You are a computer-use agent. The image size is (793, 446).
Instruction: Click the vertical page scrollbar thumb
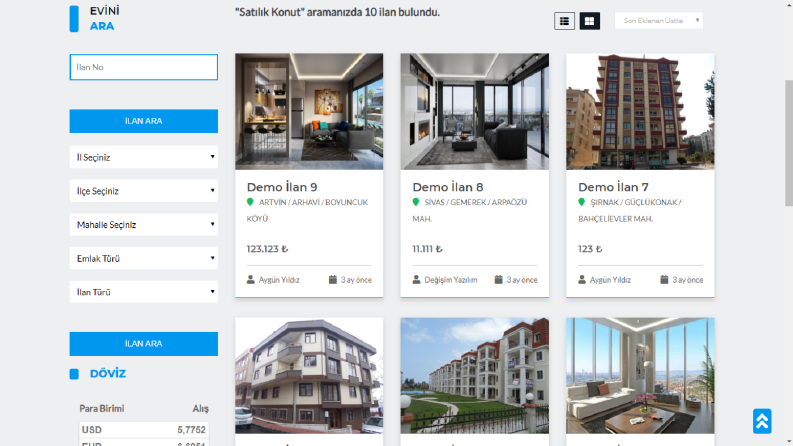(788, 143)
